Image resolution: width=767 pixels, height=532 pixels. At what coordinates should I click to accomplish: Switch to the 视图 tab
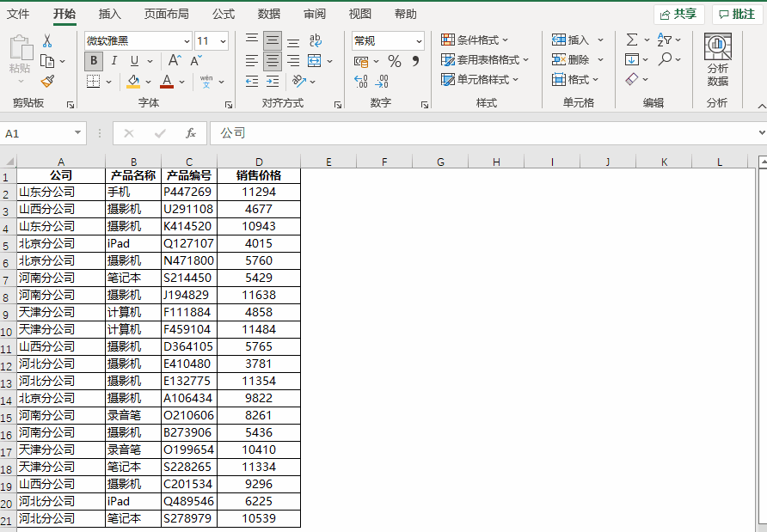click(x=360, y=14)
